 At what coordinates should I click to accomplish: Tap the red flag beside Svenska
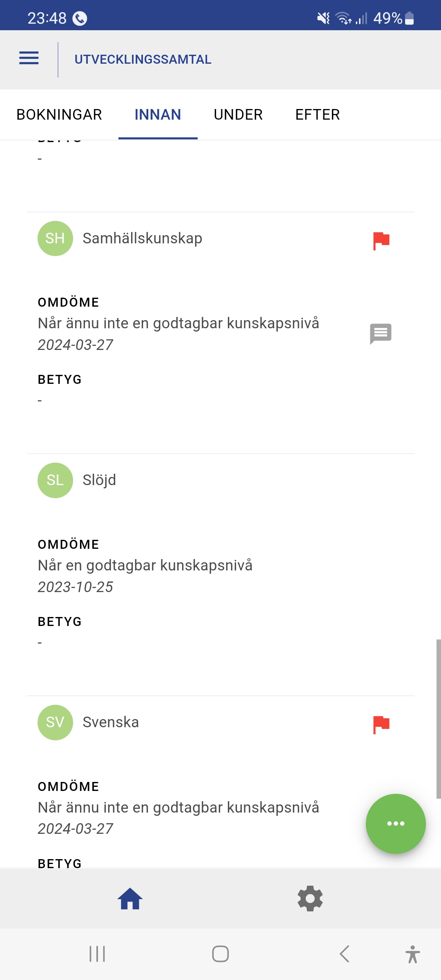coord(381,725)
